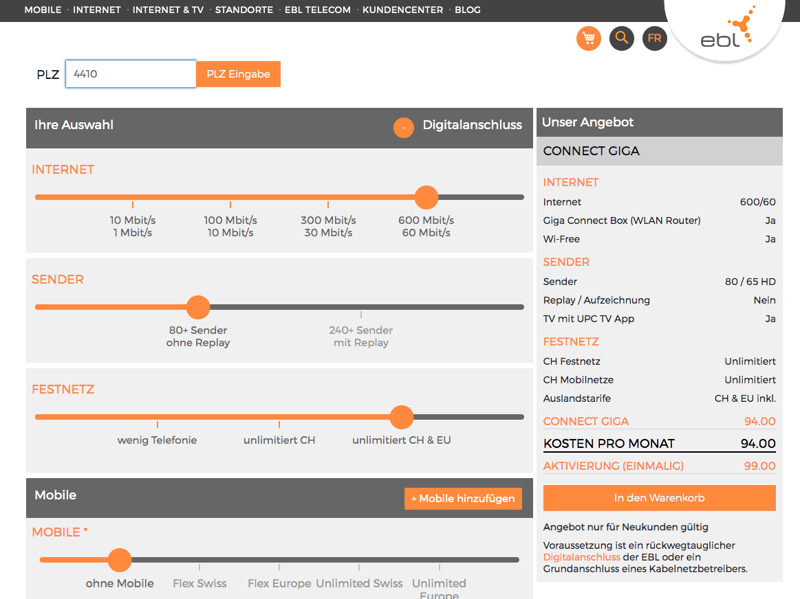
Task: Click the Festnetz slider handle
Action: tap(402, 417)
